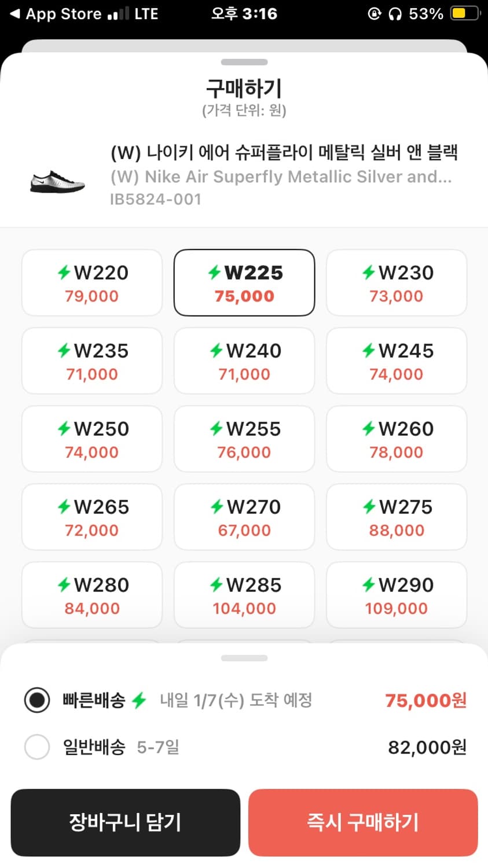The height and width of the screenshot is (868, 488).
Task: Tap the rotation lock status icon
Action: [x=375, y=14]
